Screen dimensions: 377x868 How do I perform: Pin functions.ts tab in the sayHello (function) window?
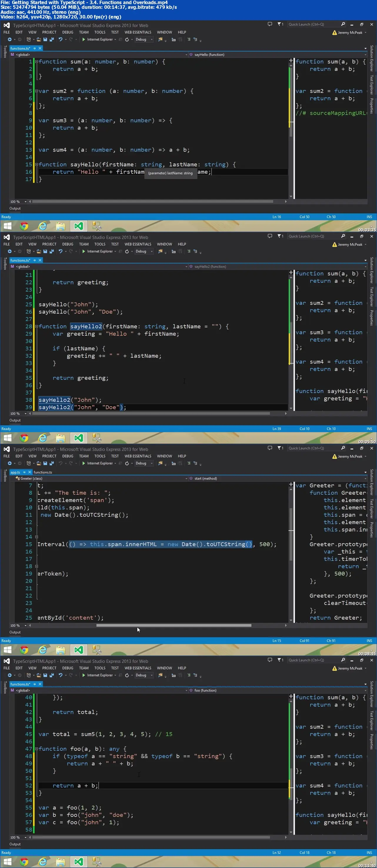point(34,48)
